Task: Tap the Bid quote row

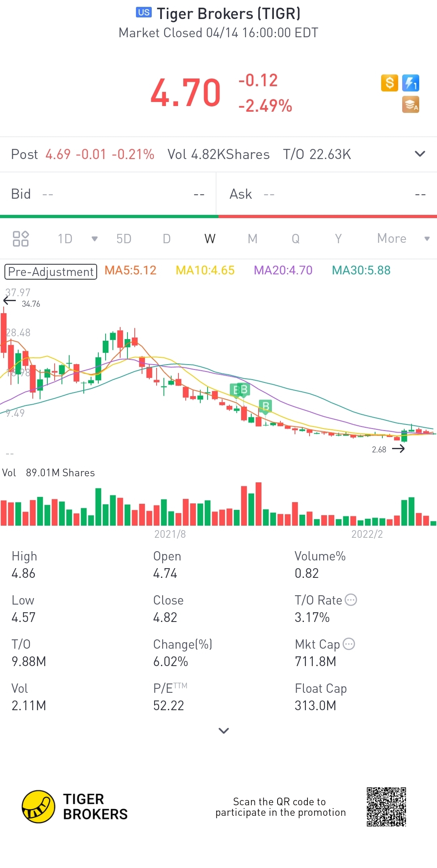Action: (108, 194)
